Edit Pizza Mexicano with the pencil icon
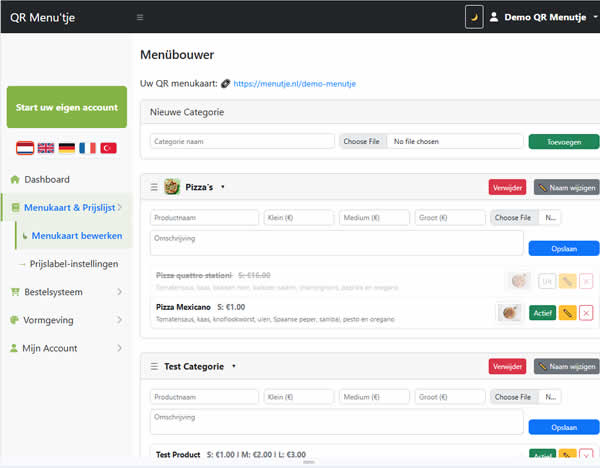Image resolution: width=600 pixels, height=468 pixels. [567, 313]
